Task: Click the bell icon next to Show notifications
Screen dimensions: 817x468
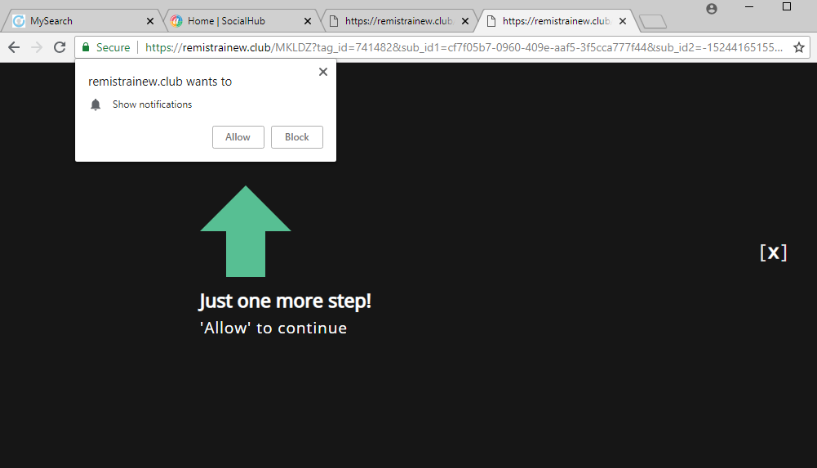Action: (x=95, y=105)
